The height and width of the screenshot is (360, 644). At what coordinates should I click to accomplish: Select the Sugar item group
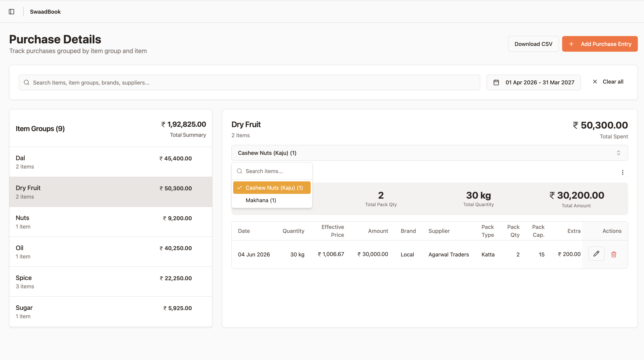coord(111,312)
